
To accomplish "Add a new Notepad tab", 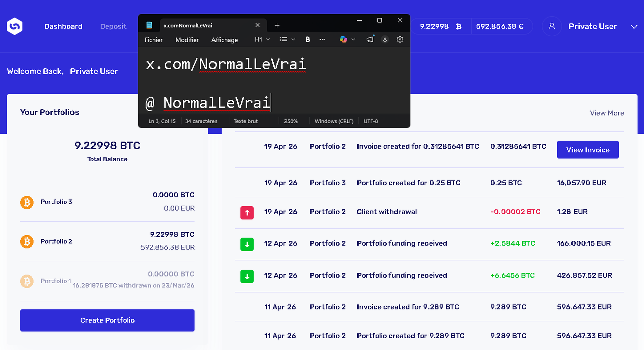I will click(x=277, y=25).
